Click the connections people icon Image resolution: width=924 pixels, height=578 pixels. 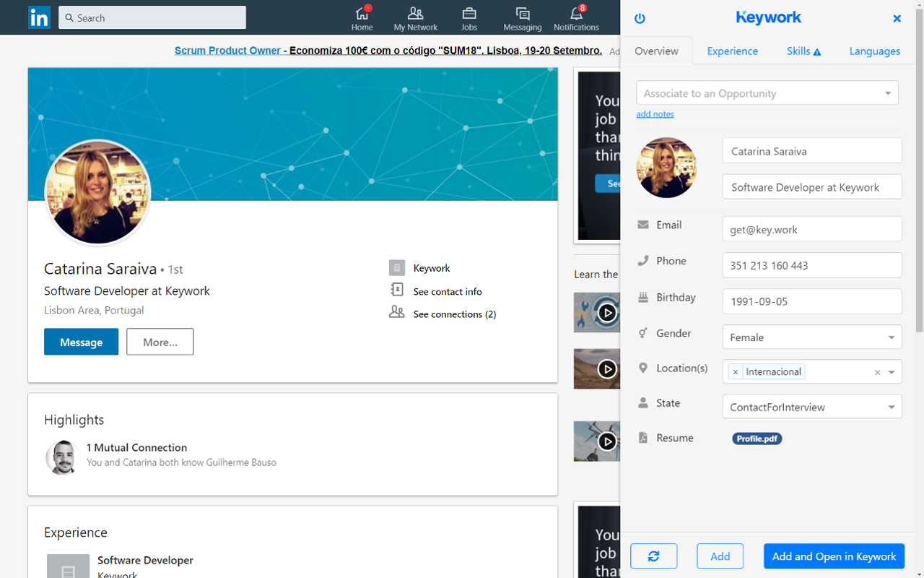pos(397,312)
